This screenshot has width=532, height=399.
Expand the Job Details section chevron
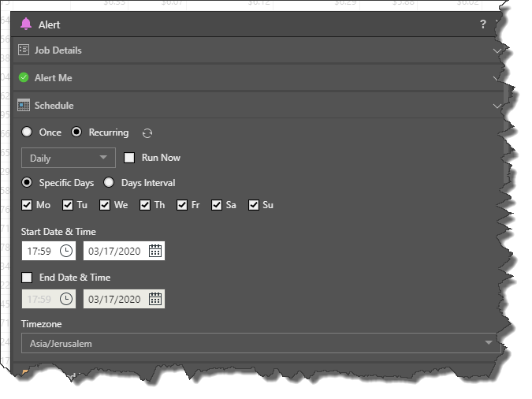click(x=497, y=50)
